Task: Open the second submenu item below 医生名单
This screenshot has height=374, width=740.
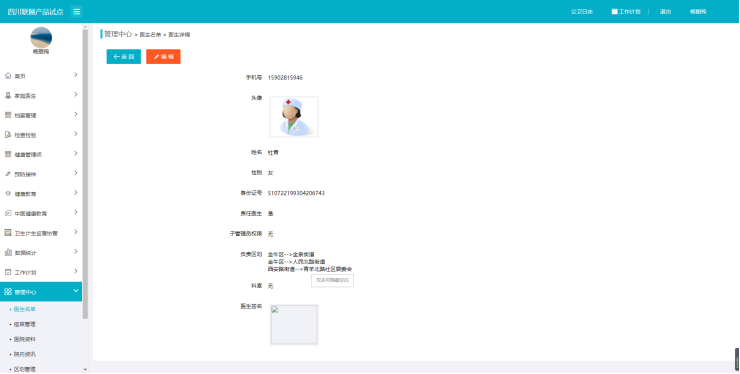Action: (25, 324)
